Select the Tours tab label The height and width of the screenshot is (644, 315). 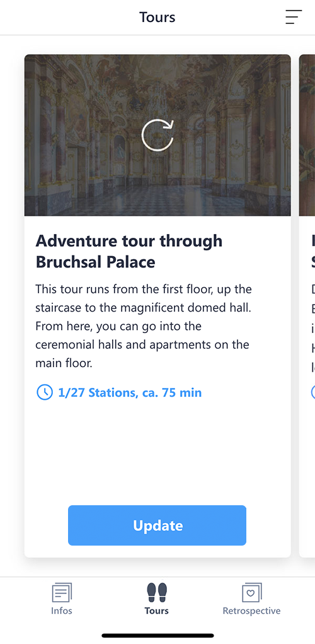[x=157, y=611]
